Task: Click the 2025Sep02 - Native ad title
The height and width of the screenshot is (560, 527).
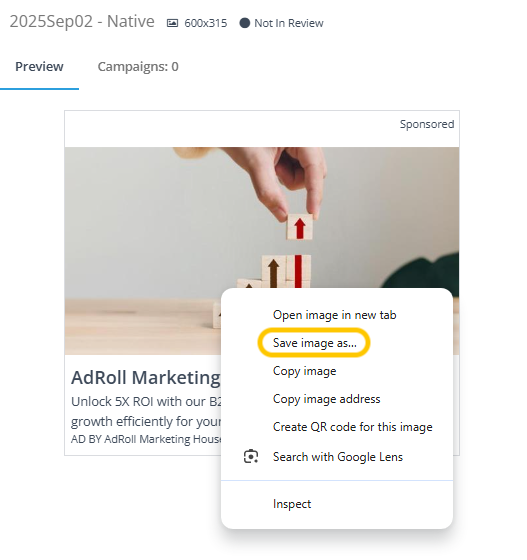Action: point(82,22)
